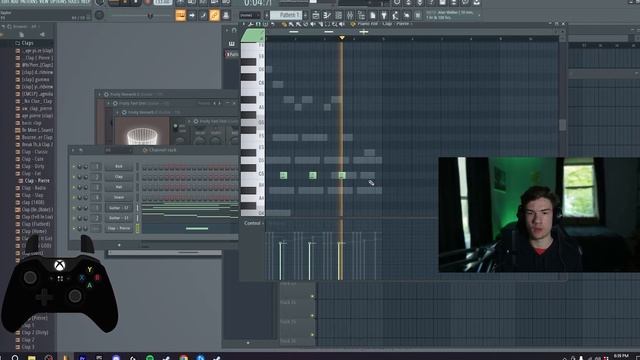This screenshot has height=360, width=640.
Task: Toggle the highlighted link tool in toolbar
Action: point(214,15)
